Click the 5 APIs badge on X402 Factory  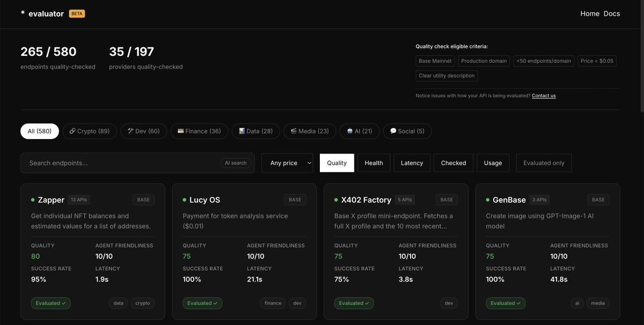[x=406, y=200]
